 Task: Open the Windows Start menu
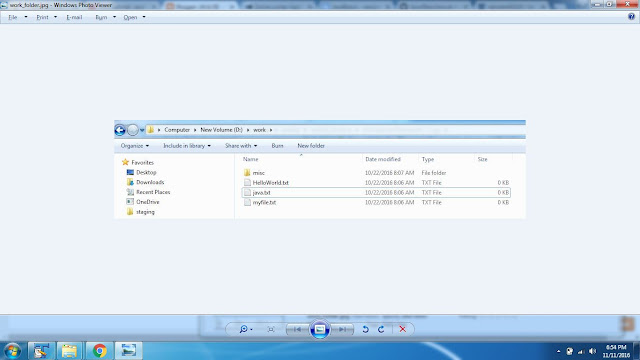(x=12, y=351)
